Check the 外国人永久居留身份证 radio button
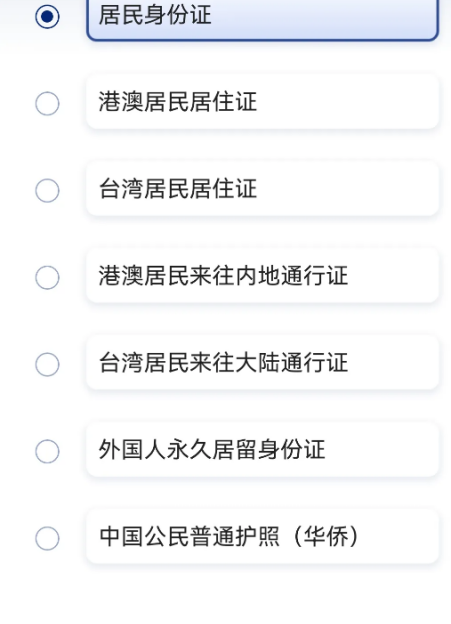This screenshot has width=451, height=624. click(47, 451)
